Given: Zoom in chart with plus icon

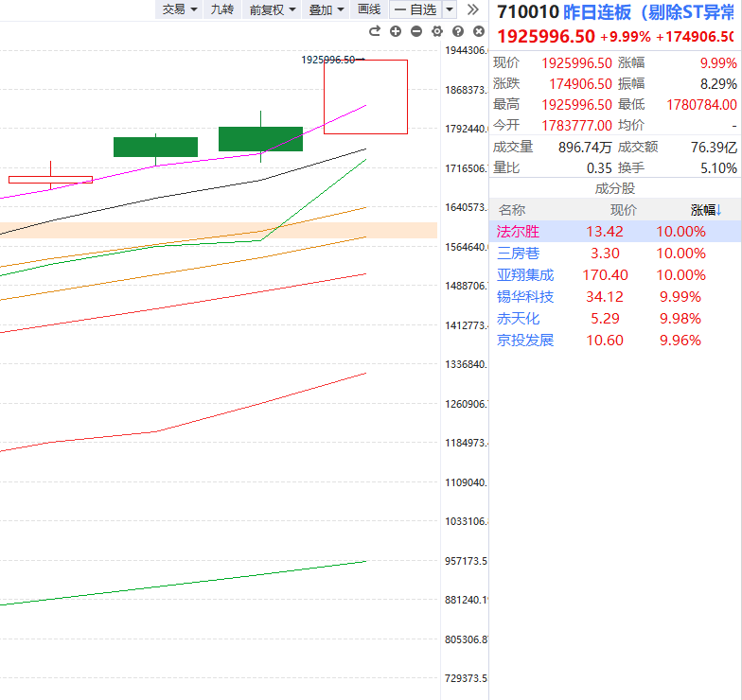Looking at the screenshot, I should 396,31.
